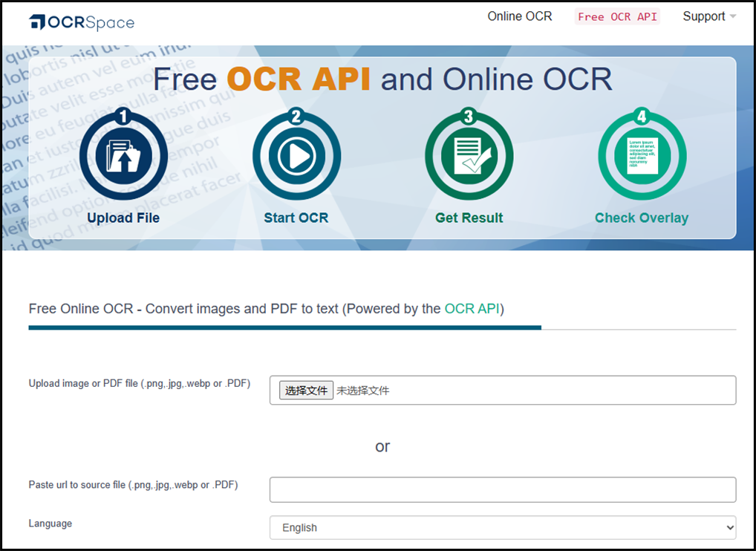Click the Check Overlay label text
This screenshot has height=551, width=756.
click(x=642, y=218)
